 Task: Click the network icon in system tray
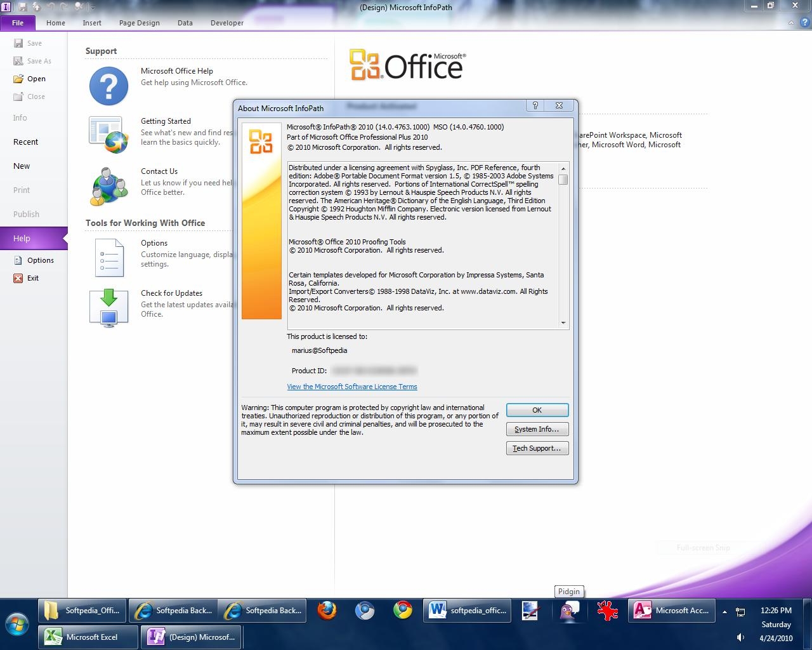coord(740,612)
